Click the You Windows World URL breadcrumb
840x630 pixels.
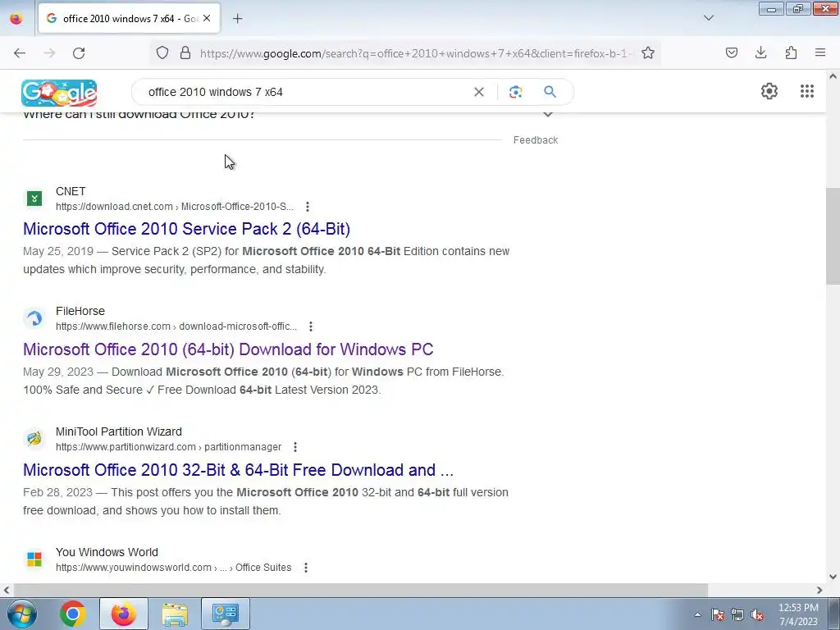click(x=174, y=568)
